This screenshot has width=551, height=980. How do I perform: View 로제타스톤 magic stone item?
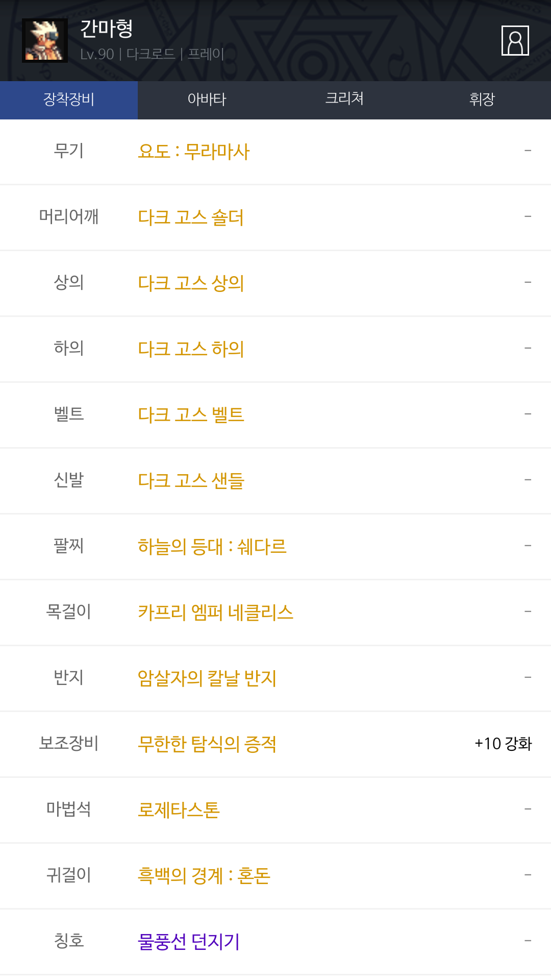tap(179, 810)
